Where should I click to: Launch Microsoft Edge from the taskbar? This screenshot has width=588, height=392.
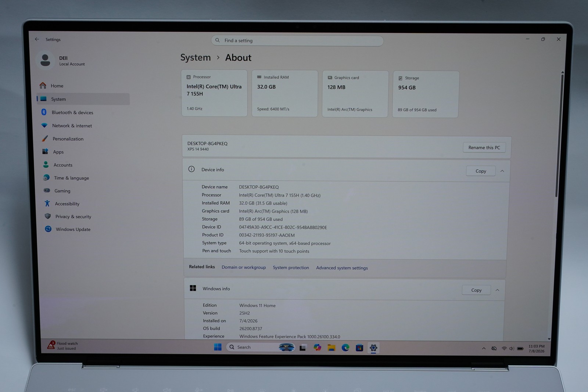point(345,348)
